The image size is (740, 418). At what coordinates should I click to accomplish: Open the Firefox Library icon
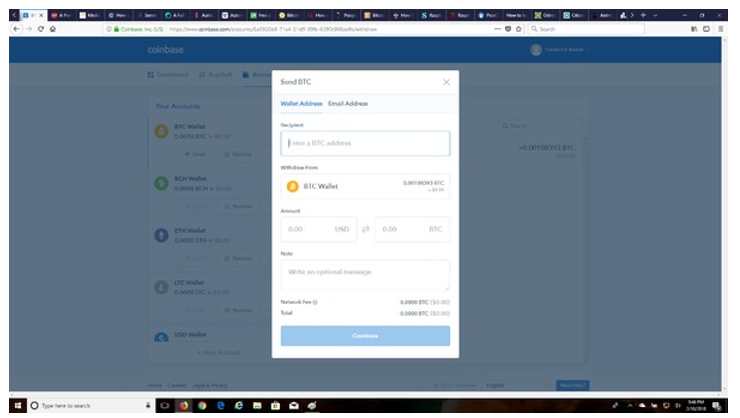pyautogui.click(x=694, y=29)
